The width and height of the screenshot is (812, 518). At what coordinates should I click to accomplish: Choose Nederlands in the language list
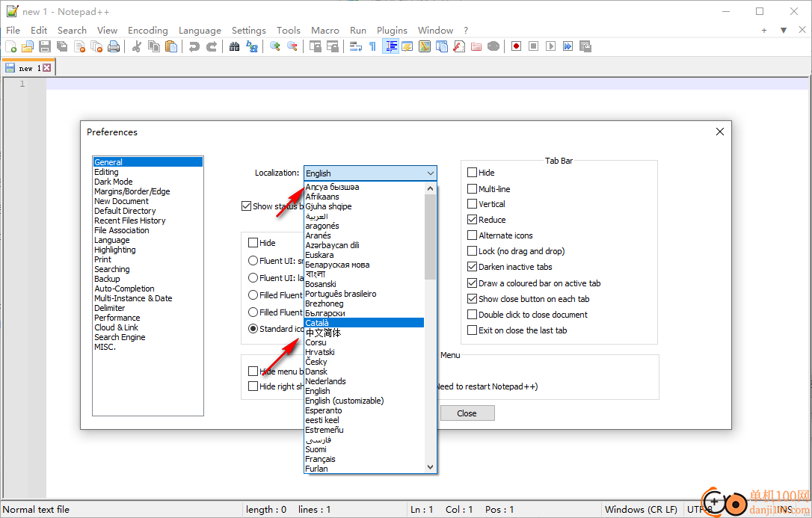tap(364, 381)
